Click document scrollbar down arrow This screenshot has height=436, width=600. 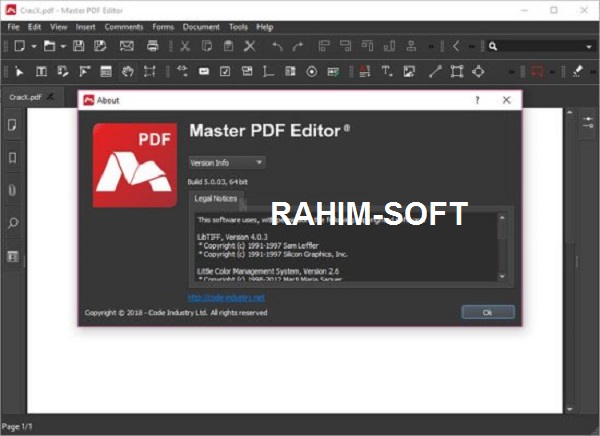(570, 409)
